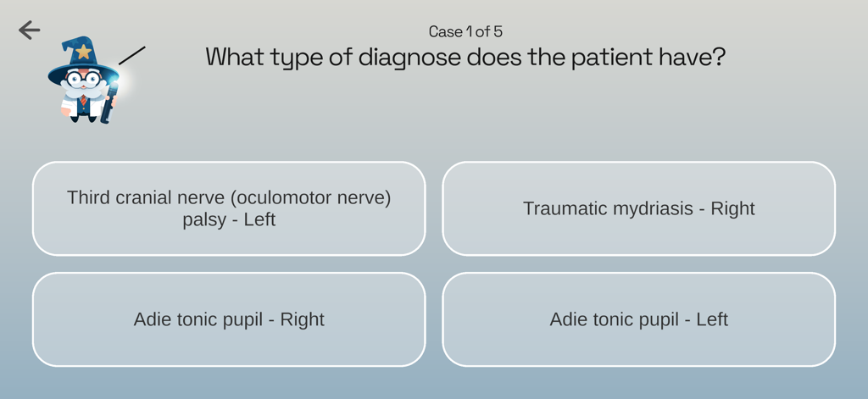Return to previous screen via arrow
This screenshot has height=399, width=868.
(30, 30)
